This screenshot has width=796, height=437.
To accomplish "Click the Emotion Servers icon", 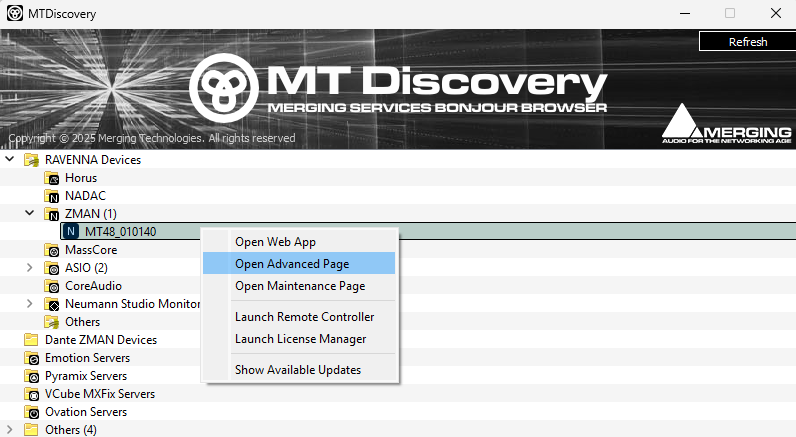I will (x=31, y=358).
